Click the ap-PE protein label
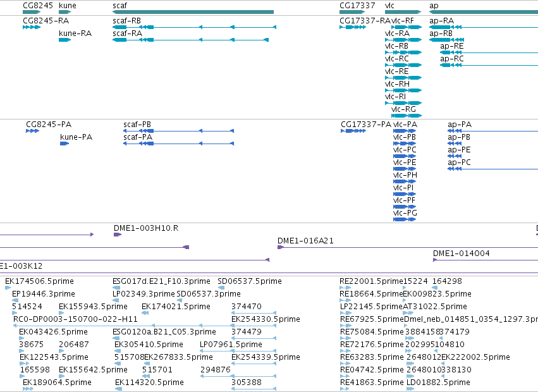The height and width of the screenshot is (392, 538). tap(459, 150)
